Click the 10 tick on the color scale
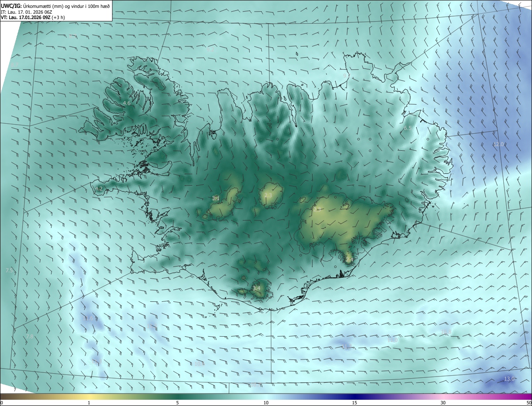532x406 pixels. coord(266,403)
